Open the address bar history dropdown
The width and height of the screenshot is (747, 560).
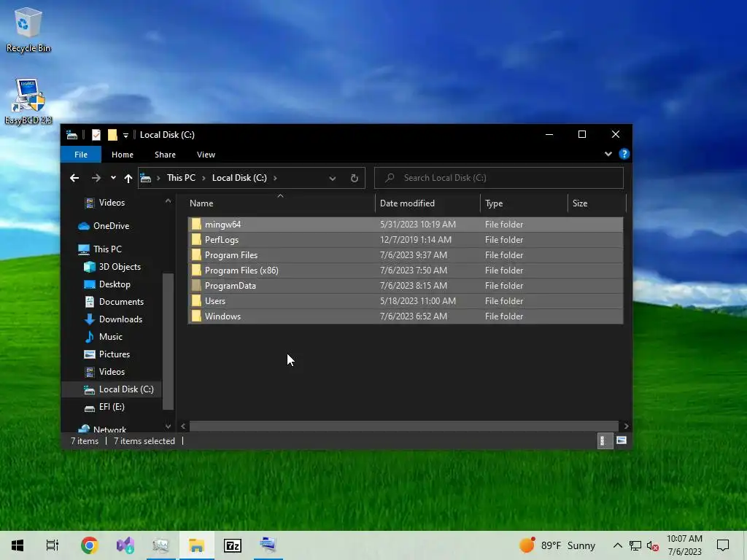[333, 179]
